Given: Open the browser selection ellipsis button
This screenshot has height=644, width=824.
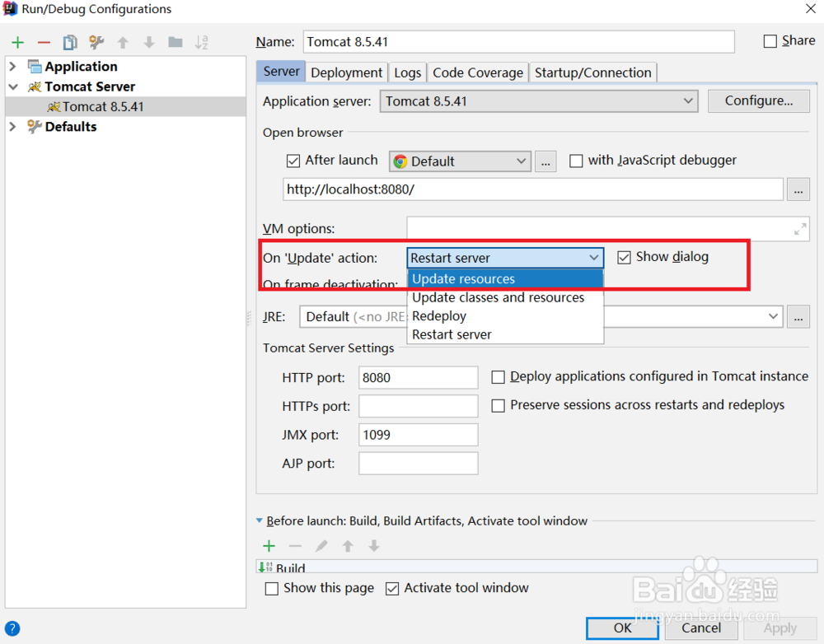Looking at the screenshot, I should tap(545, 161).
